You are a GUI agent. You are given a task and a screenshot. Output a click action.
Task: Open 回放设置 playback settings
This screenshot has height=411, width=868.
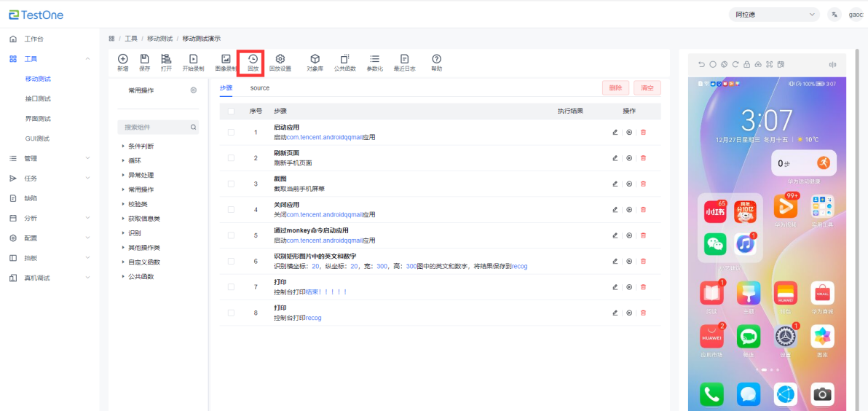pos(280,62)
